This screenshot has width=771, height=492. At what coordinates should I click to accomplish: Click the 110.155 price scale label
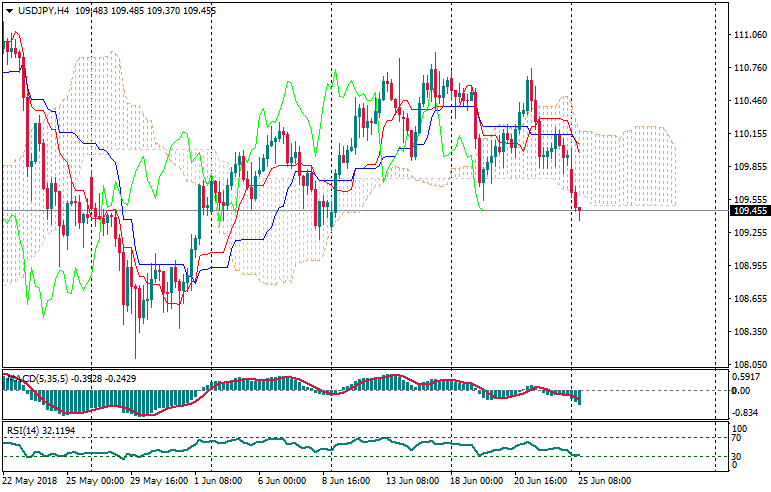(x=749, y=134)
